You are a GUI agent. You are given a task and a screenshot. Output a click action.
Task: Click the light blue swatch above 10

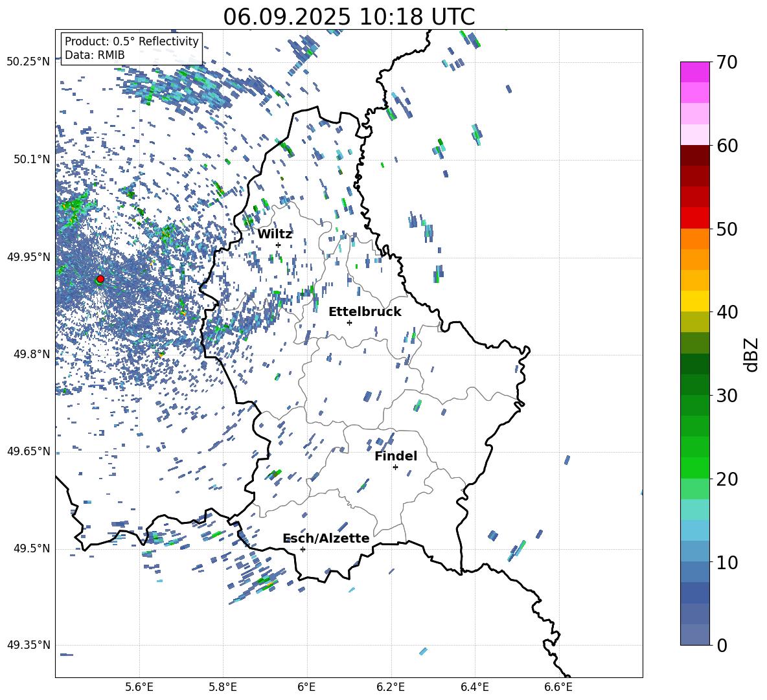coord(695,531)
